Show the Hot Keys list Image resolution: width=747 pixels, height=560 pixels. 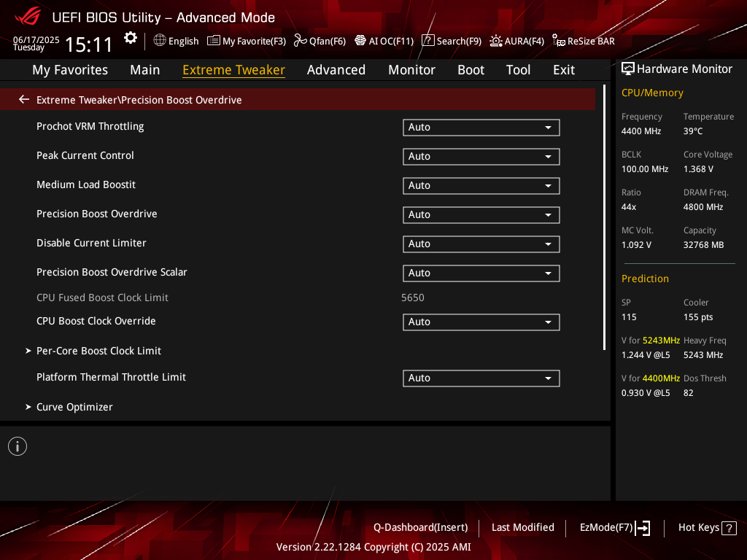(708, 528)
